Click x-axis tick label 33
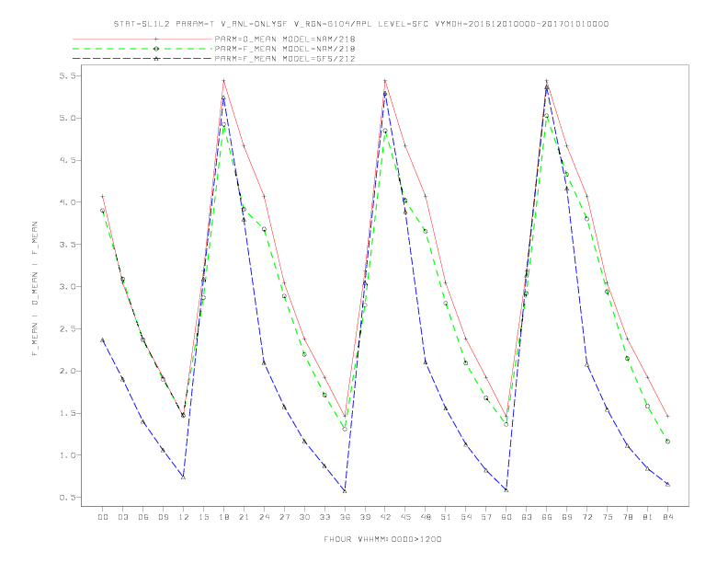Screen dimensions: 728x563 pyautogui.click(x=324, y=517)
